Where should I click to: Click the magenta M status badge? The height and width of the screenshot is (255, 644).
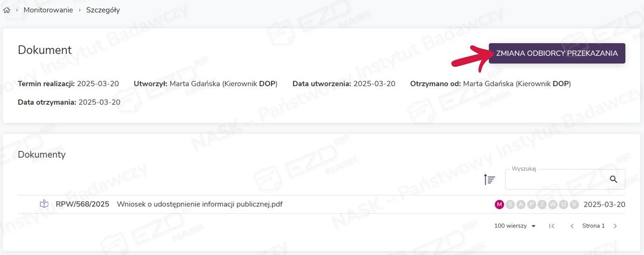pos(499,204)
